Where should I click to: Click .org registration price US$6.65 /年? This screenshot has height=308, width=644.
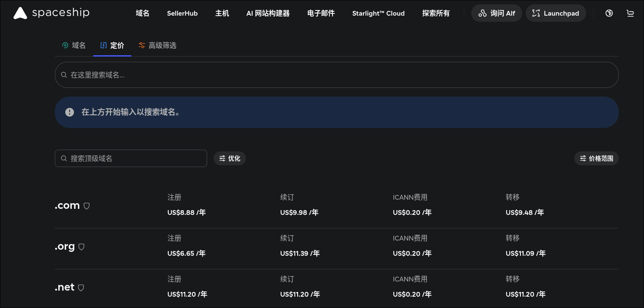click(187, 254)
